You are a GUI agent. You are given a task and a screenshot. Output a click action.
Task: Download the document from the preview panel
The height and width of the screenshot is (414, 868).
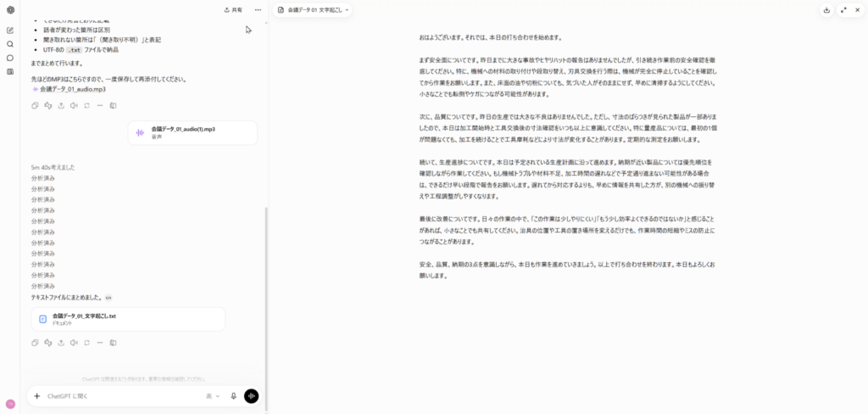(826, 10)
